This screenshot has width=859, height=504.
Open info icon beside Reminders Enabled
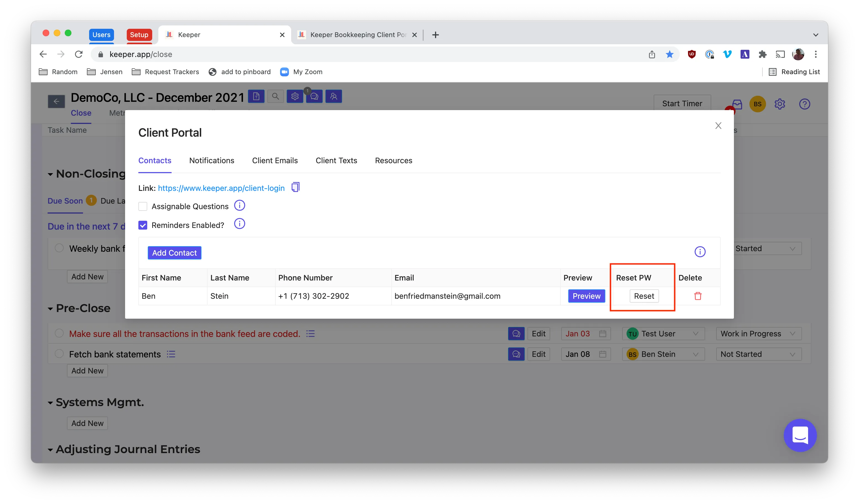point(240,224)
